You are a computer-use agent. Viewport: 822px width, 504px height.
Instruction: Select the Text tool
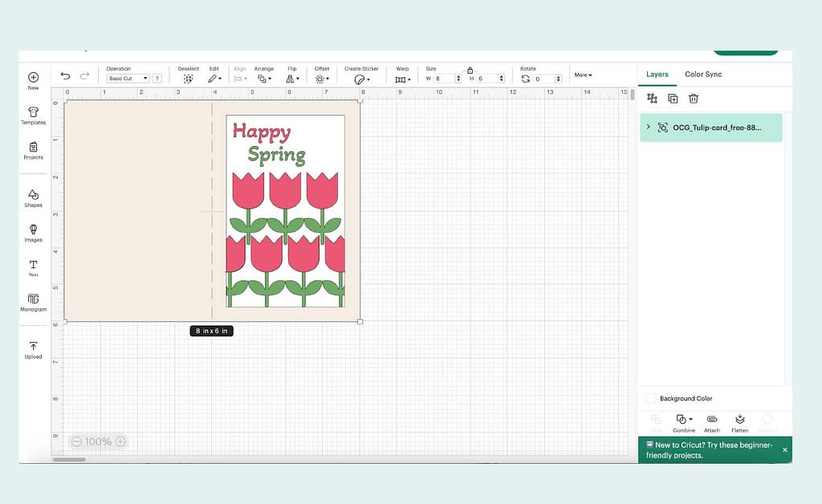click(33, 269)
